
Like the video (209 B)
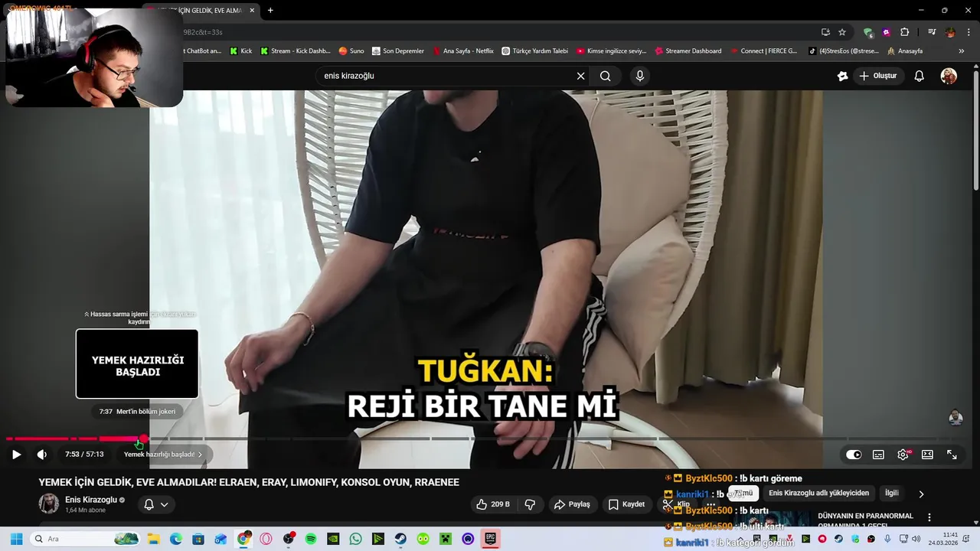[492, 504]
